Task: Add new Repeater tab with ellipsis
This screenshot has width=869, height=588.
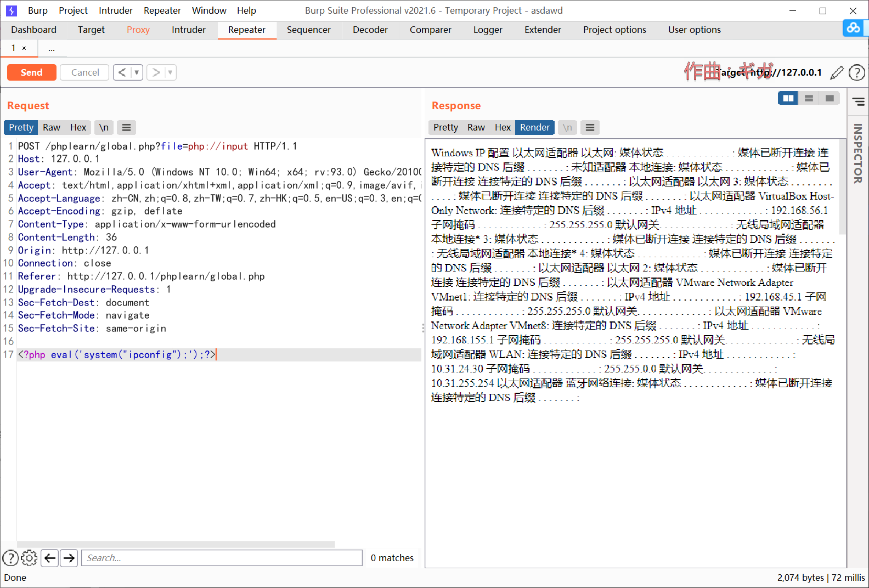Action: pyautogui.click(x=52, y=48)
